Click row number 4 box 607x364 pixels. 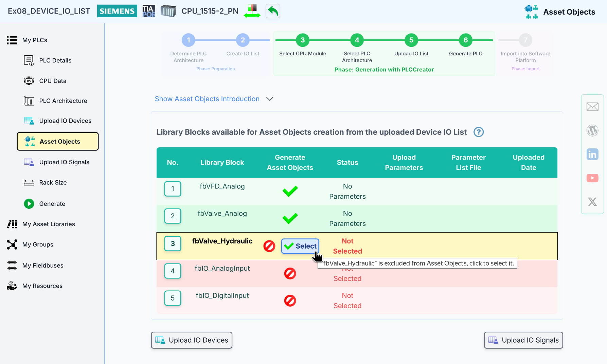pyautogui.click(x=173, y=271)
